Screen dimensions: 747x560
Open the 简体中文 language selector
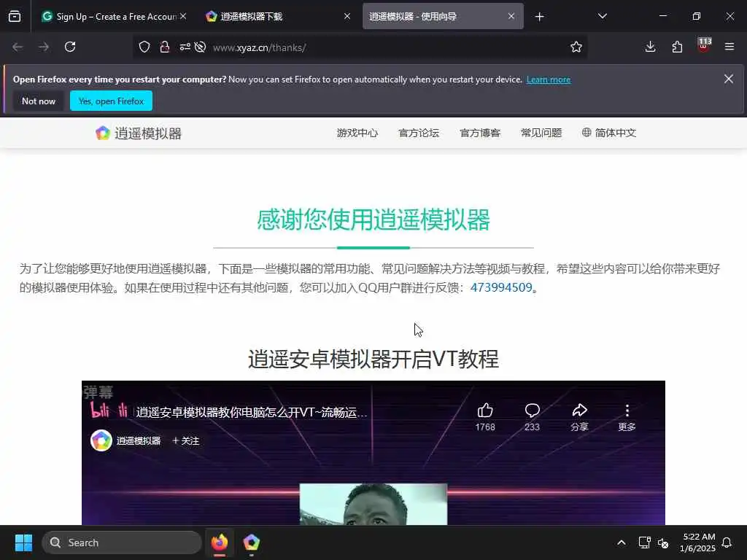pos(609,133)
